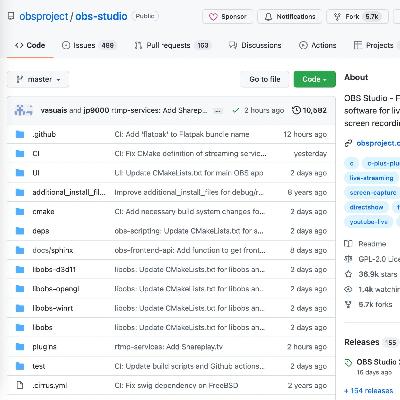This screenshot has width=400, height=400.
Task: Click the cmake folder icon
Action: 20,211
